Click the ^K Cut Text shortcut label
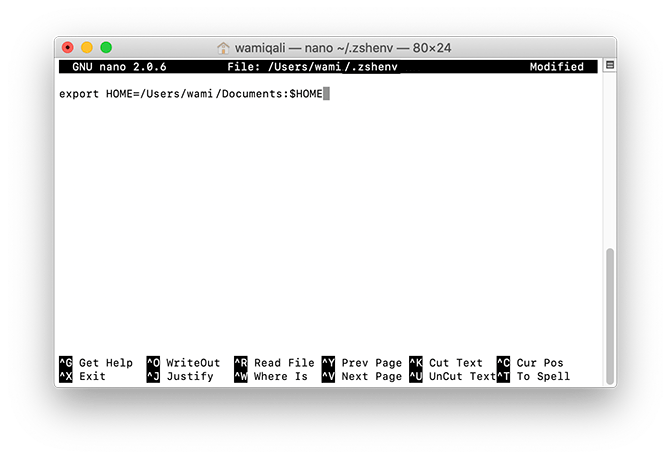Screen dimensions: 670x458 [446, 363]
